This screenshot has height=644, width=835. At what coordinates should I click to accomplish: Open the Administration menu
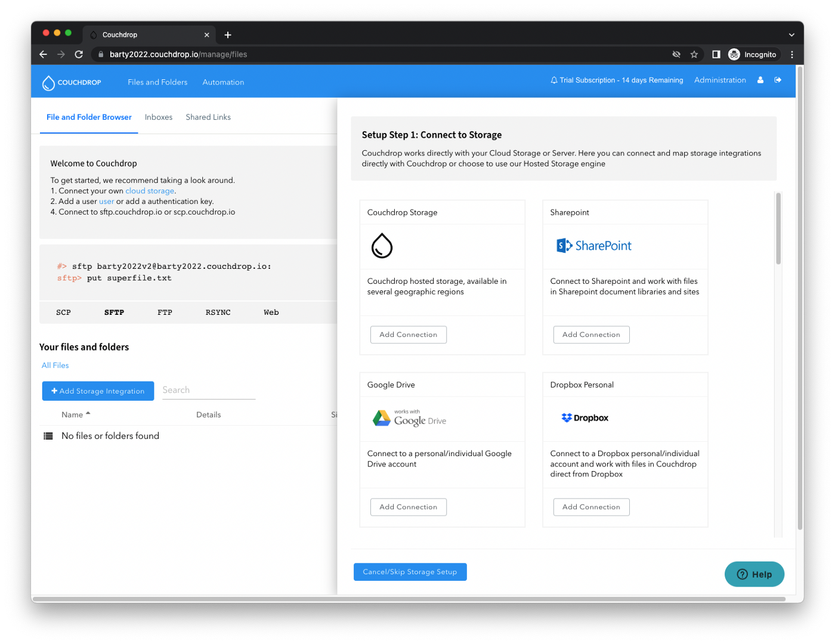(x=720, y=80)
